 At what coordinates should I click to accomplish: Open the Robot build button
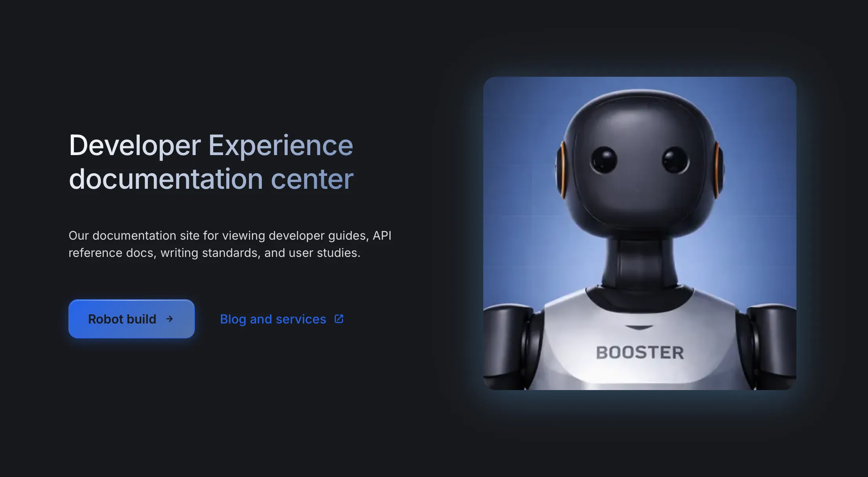click(x=131, y=319)
